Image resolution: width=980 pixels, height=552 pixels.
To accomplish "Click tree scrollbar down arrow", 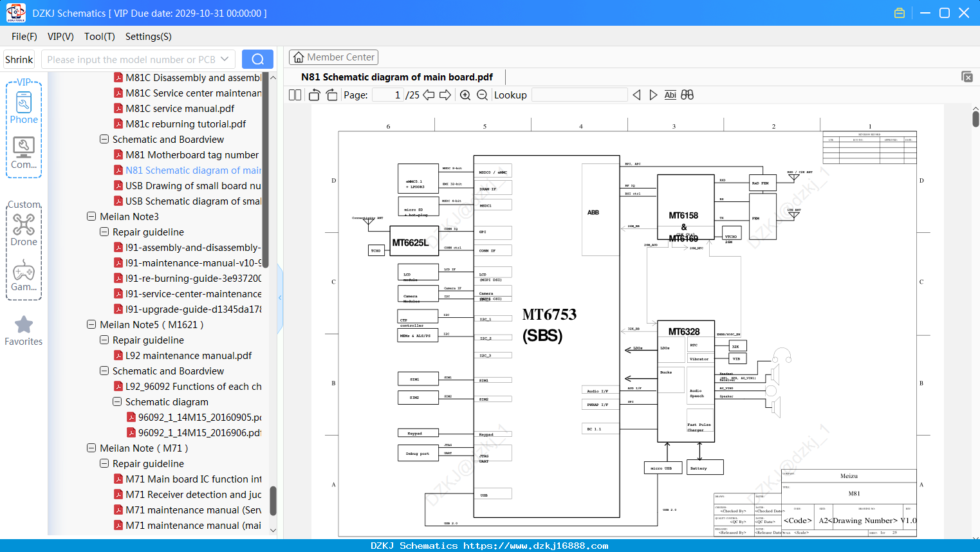I will point(273,530).
